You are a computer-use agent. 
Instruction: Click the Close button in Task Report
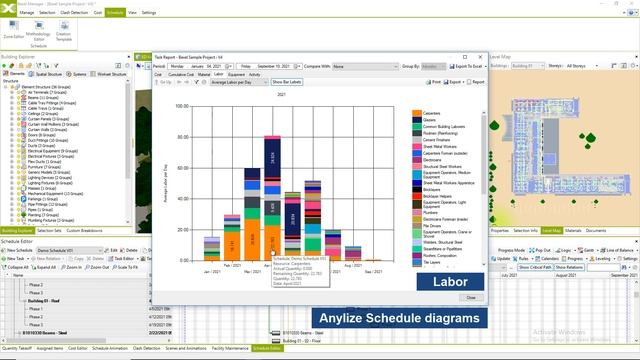[x=471, y=298]
